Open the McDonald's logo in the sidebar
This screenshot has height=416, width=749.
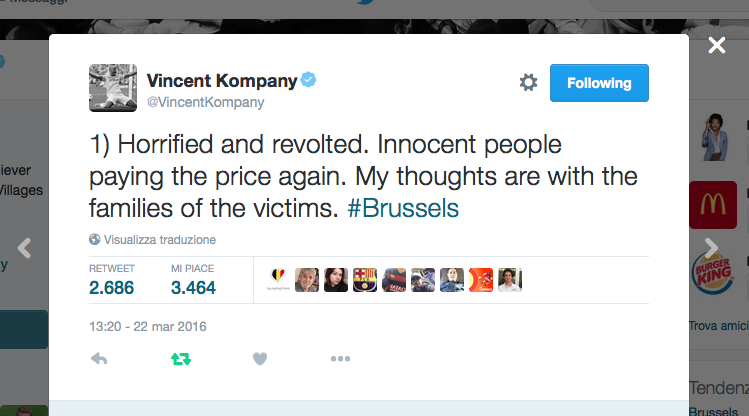(712, 205)
